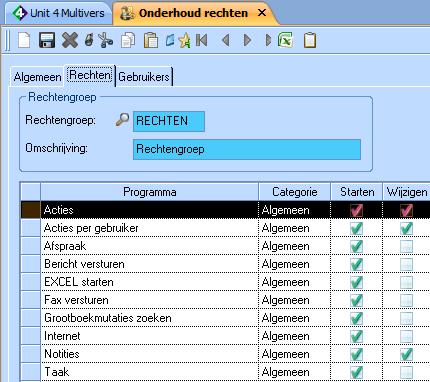Toggle Starten for Fax versturen

click(x=356, y=300)
